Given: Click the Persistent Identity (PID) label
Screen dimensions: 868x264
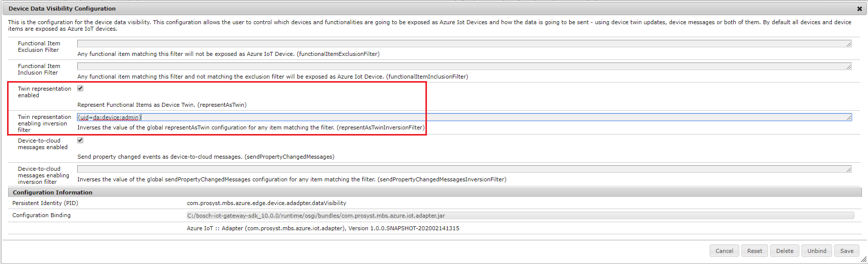Looking at the screenshot, I should pos(45,203).
